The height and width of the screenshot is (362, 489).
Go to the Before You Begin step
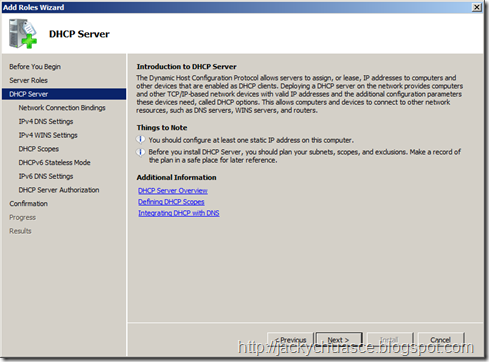point(35,67)
